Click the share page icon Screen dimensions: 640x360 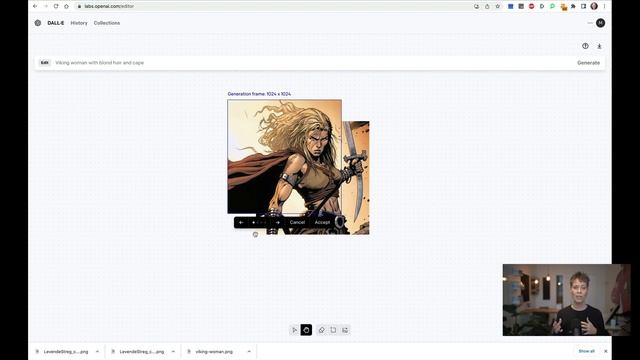(487, 6)
